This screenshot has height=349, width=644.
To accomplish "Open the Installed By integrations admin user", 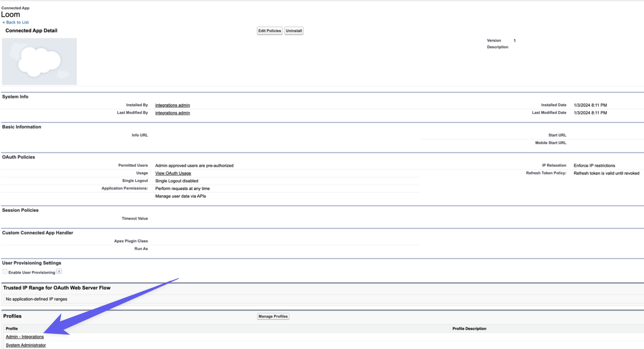I will coord(172,105).
